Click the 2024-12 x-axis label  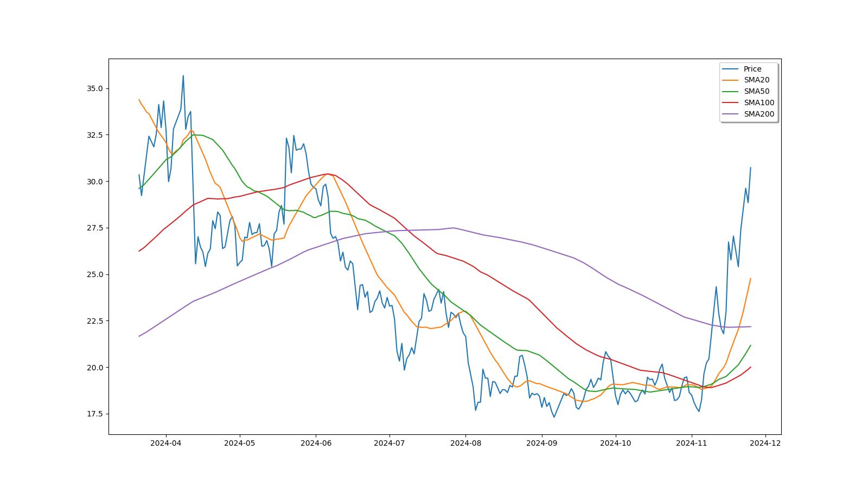(765, 443)
